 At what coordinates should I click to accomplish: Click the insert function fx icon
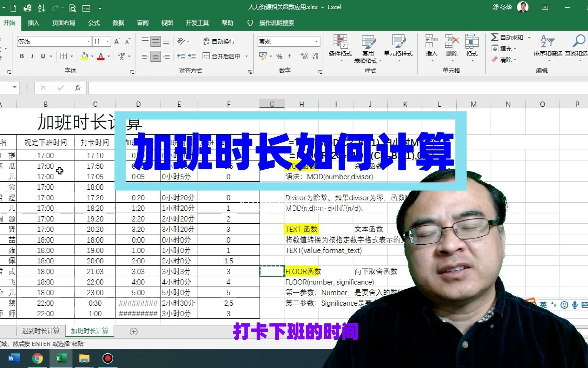point(78,88)
